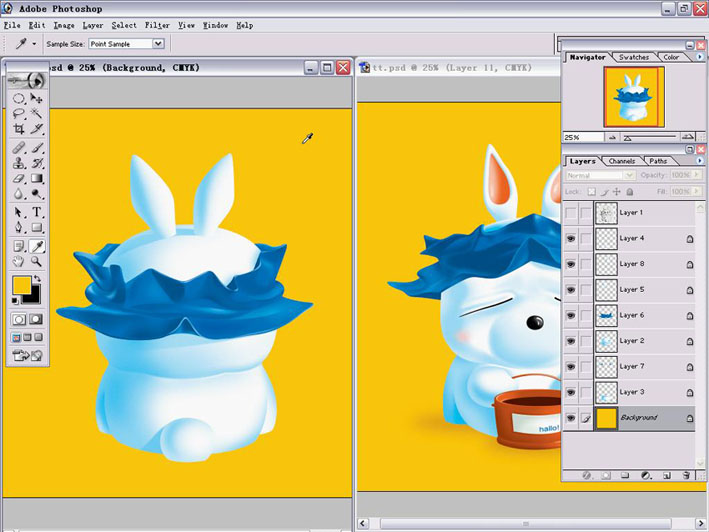The image size is (709, 532).
Task: Open the Layers panel flyout menu arrow
Action: (700, 160)
